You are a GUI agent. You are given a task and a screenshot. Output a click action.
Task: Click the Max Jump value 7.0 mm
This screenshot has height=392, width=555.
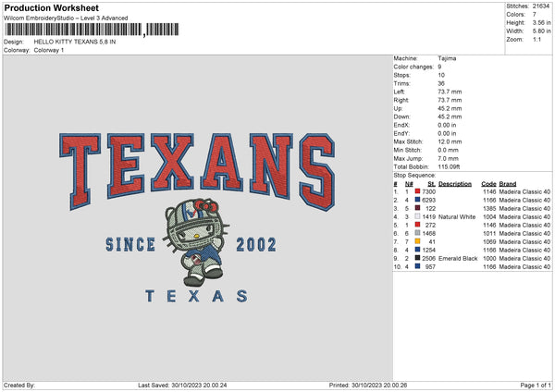(x=448, y=158)
